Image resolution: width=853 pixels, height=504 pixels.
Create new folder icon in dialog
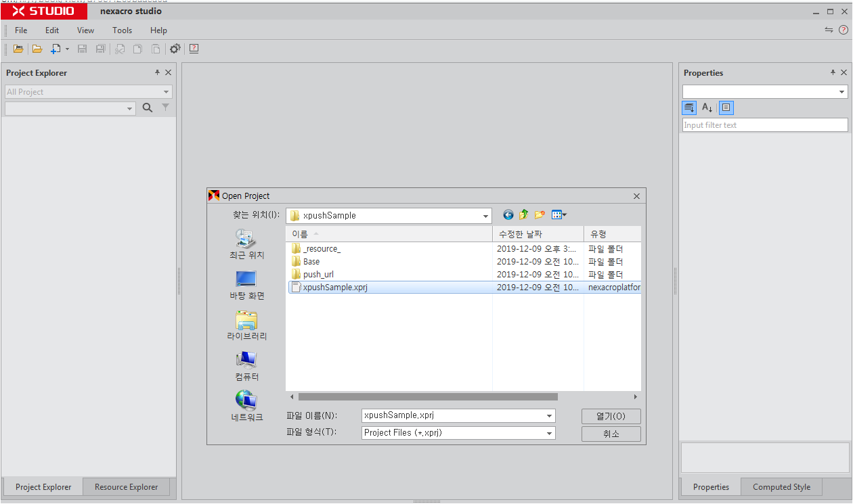tap(540, 215)
